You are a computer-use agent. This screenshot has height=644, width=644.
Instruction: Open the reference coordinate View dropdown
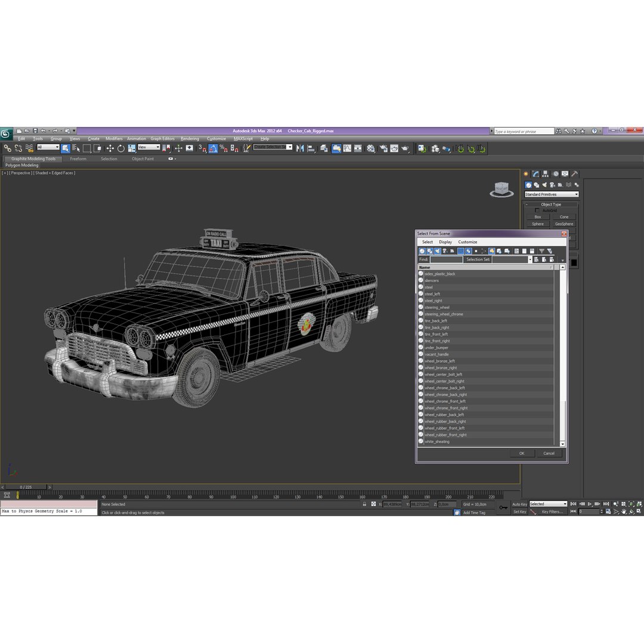(148, 147)
